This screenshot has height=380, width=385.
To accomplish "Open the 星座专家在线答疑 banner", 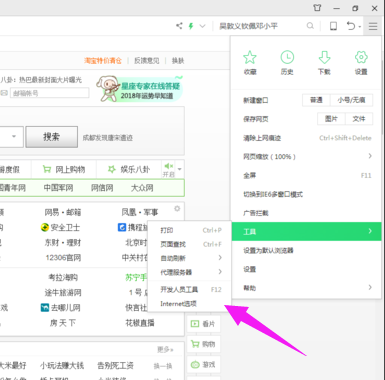I will [x=140, y=89].
